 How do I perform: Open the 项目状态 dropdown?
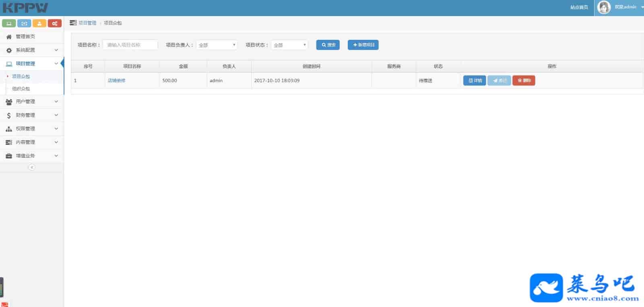289,45
